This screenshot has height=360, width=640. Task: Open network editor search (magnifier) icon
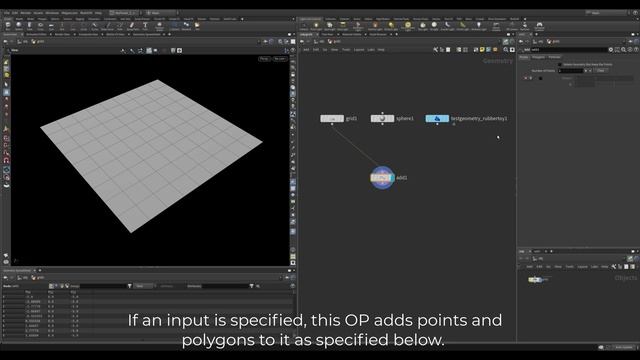pyautogui.click(x=506, y=50)
